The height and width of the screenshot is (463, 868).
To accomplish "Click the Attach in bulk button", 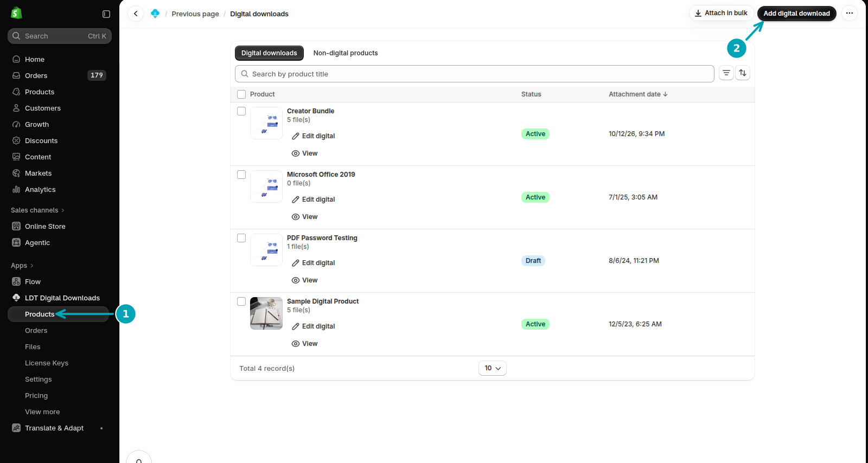I will [721, 13].
